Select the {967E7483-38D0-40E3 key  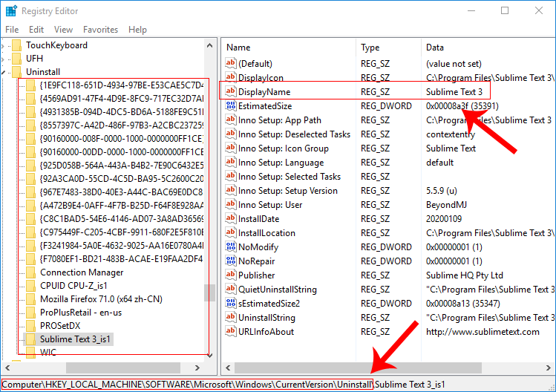(x=121, y=192)
